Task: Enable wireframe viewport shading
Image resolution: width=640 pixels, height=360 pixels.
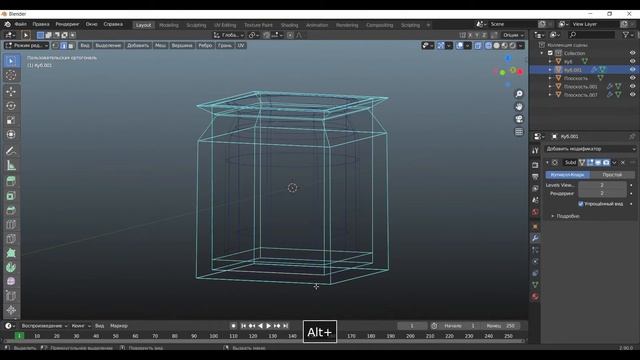Action: (x=488, y=46)
